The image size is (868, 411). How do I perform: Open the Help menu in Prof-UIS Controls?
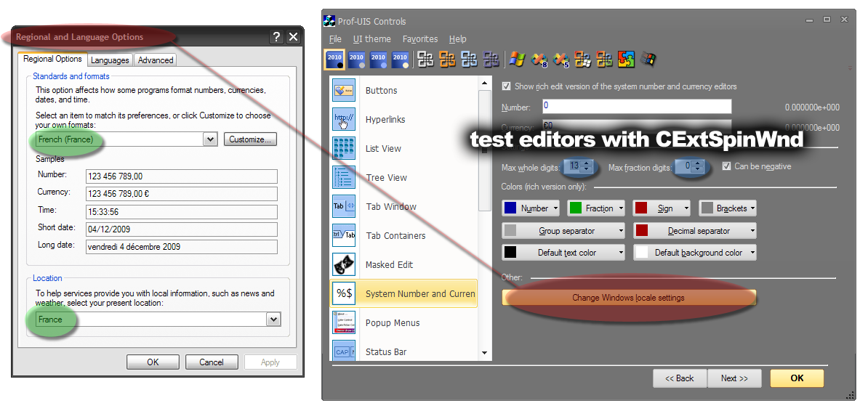pos(458,38)
